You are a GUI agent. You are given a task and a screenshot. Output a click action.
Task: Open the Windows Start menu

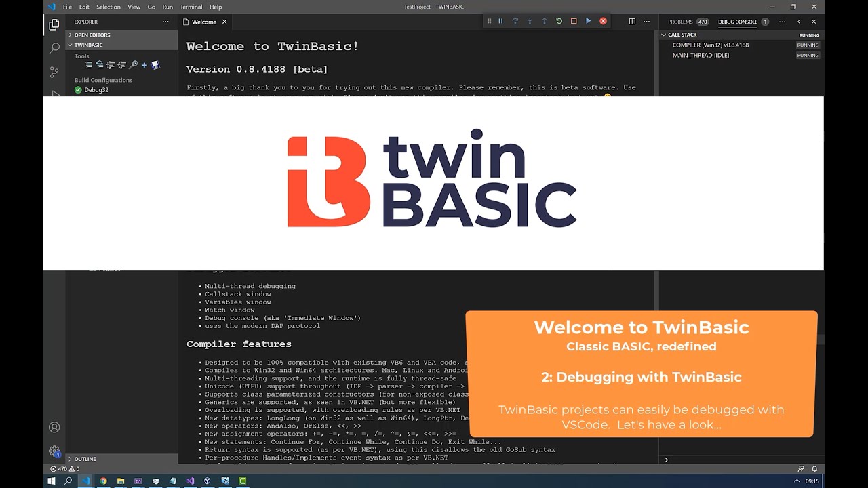click(51, 481)
